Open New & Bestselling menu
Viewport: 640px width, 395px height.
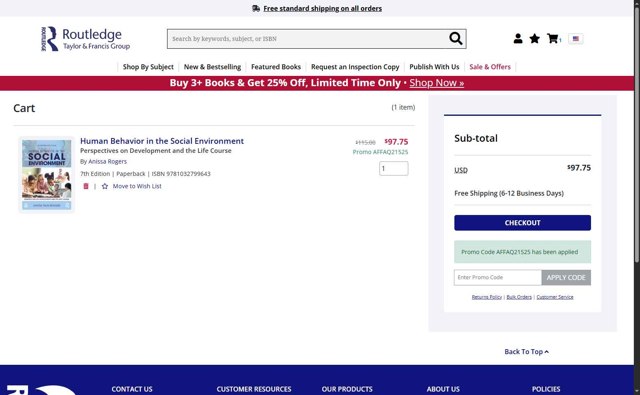tap(212, 67)
